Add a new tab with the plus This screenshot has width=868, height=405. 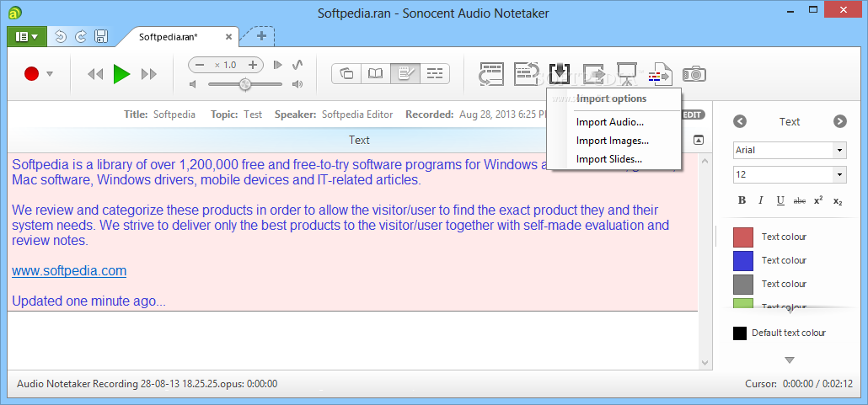pos(262,36)
